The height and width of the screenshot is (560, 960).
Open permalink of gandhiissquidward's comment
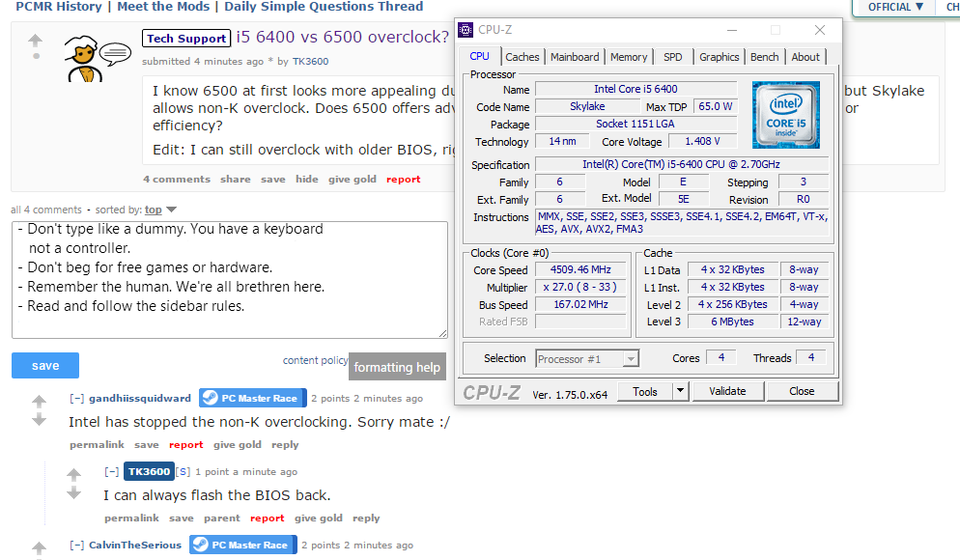point(97,445)
